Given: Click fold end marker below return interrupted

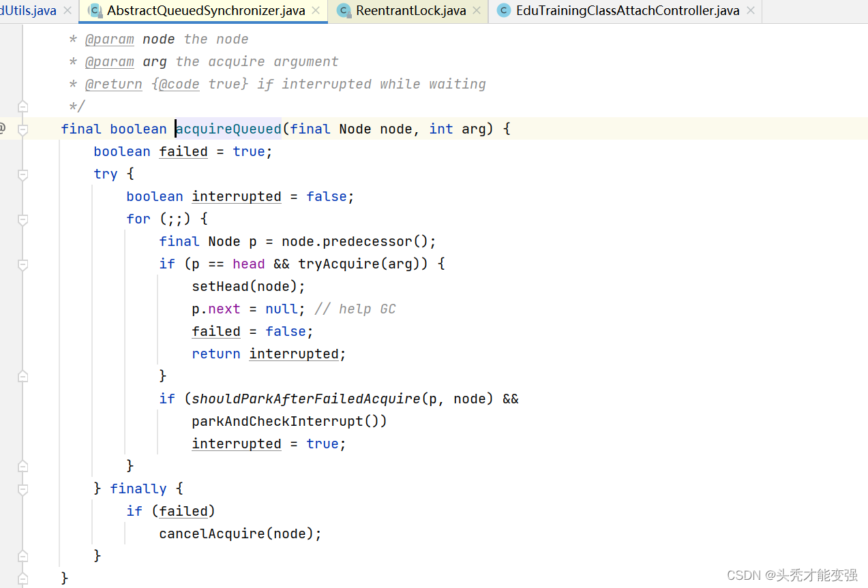Looking at the screenshot, I should coord(23,376).
